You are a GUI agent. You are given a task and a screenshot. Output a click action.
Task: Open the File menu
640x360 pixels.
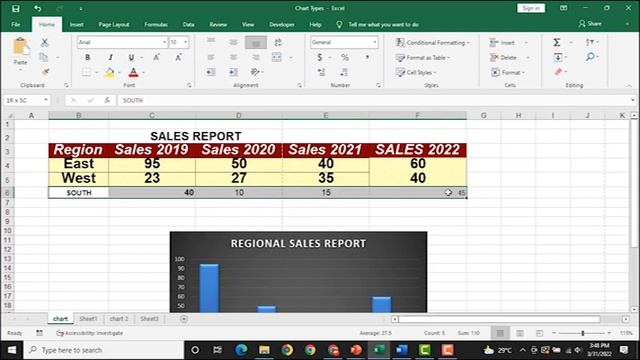[x=16, y=24]
